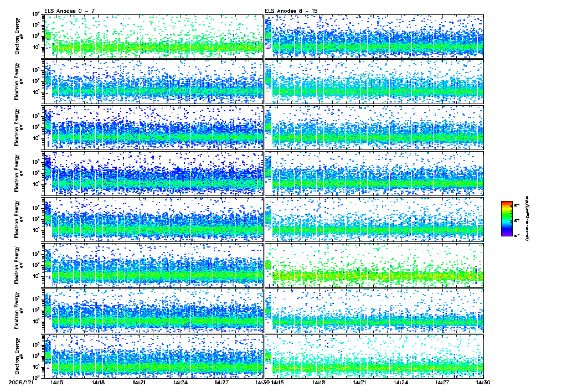Screen dimensions: 567x392
Task: Select the bottom spectrogram in Anodes 8-15 column
Action: click(374, 356)
